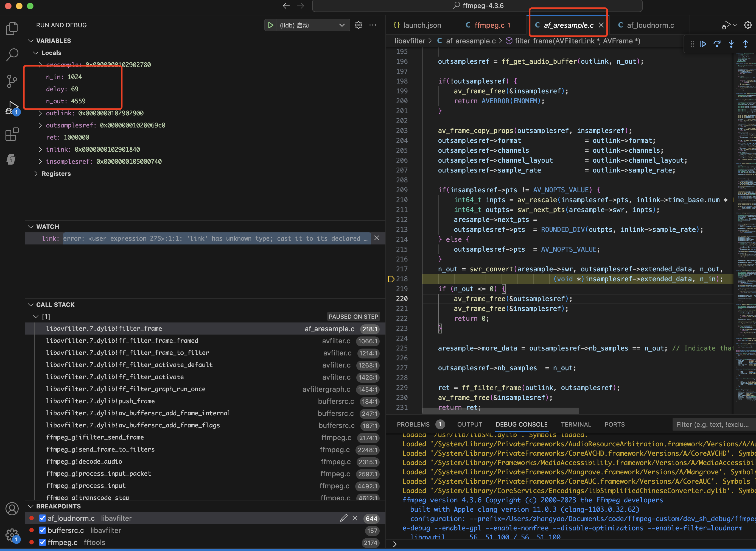
Task: Switch to the TERMINAL panel tab
Action: (x=576, y=424)
